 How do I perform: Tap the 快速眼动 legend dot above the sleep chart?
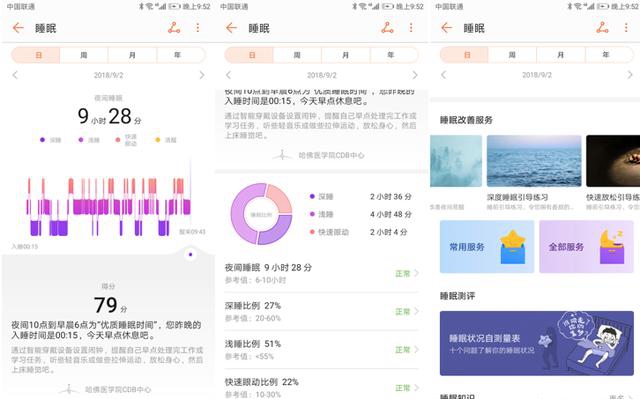click(118, 140)
